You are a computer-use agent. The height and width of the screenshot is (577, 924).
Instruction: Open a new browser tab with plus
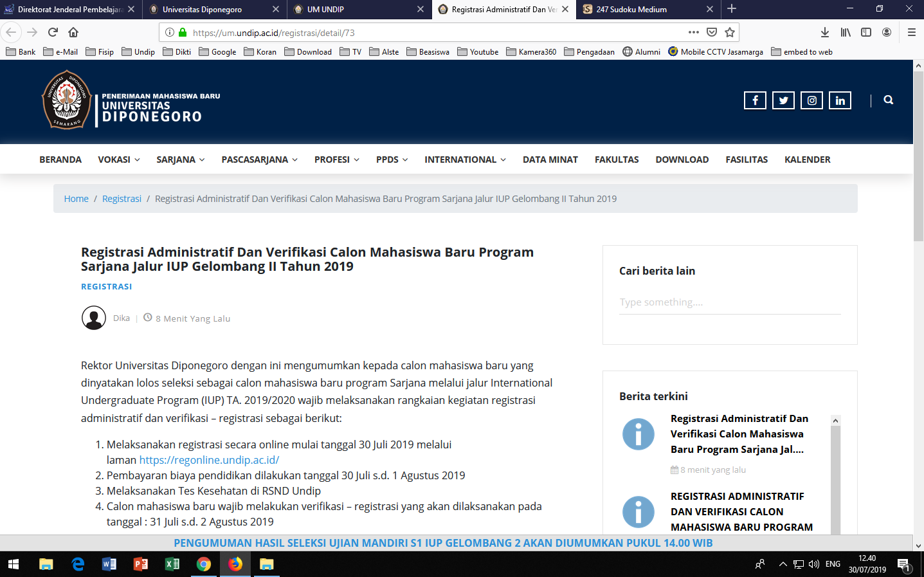732,9
